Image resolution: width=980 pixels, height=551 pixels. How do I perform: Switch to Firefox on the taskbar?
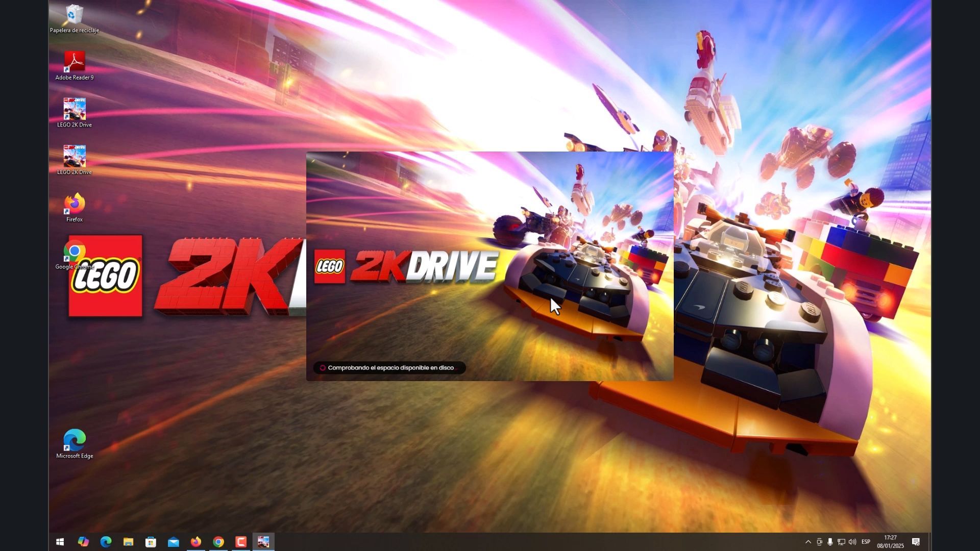(x=195, y=542)
